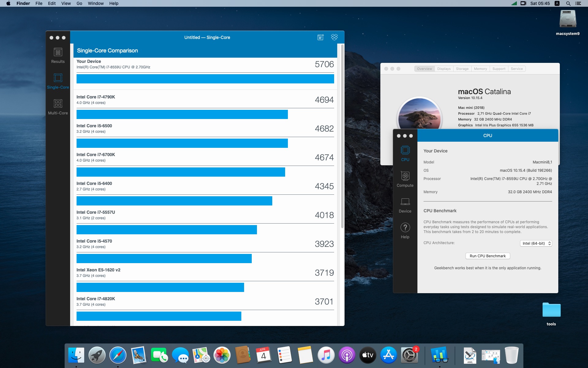Open the Compute benchmark section
588x368 pixels.
405,179
